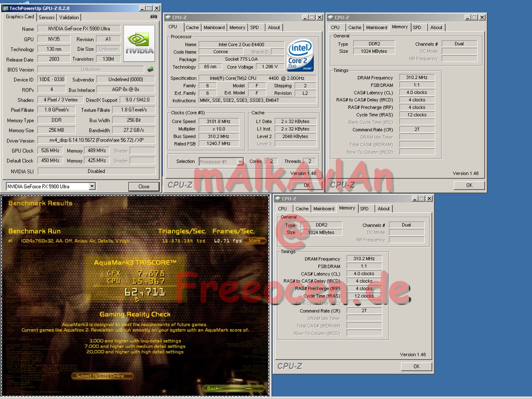
Task: Click the Back button in AquaMark3
Action: [234, 388]
